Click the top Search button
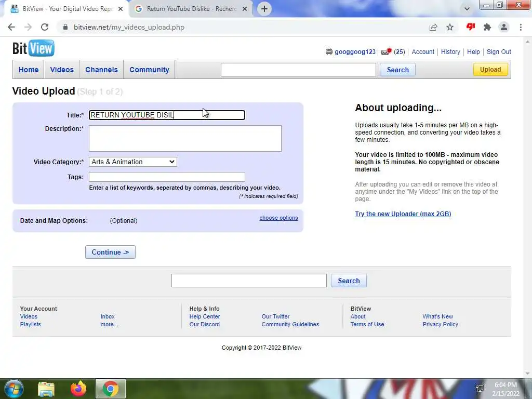The width and height of the screenshot is (532, 399). tap(397, 70)
